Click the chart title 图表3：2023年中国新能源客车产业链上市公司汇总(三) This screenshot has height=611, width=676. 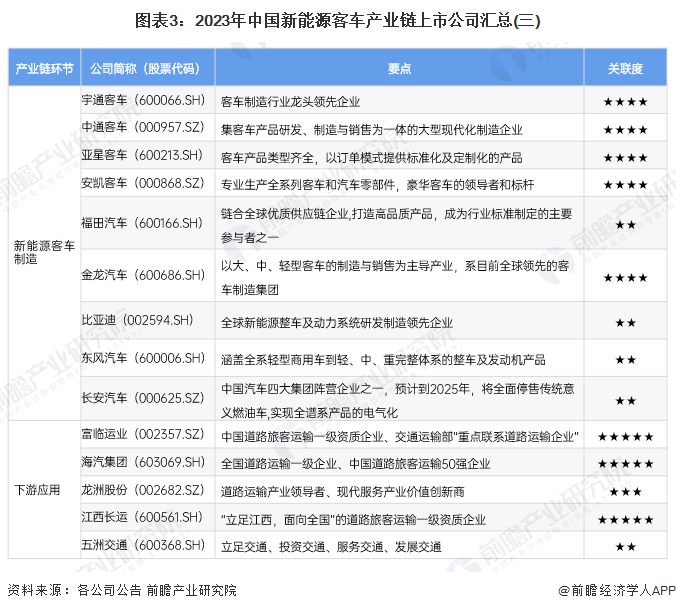pyautogui.click(x=337, y=21)
